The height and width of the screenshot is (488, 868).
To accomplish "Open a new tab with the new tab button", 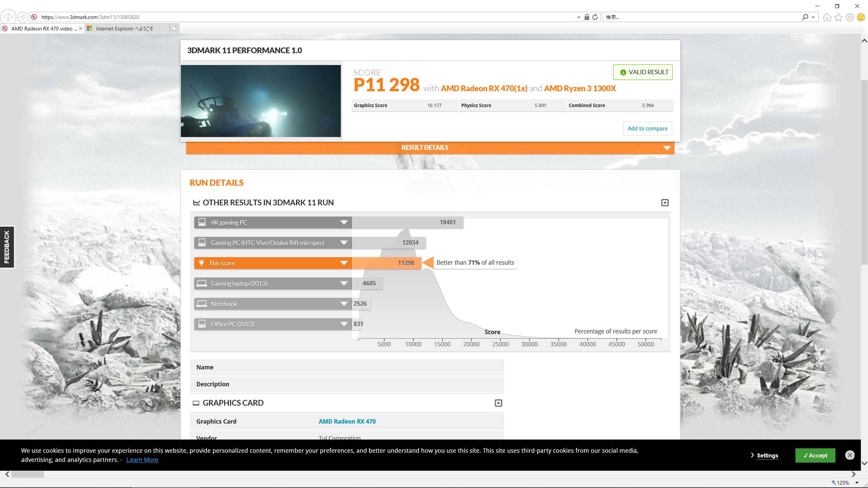I will 174,28.
